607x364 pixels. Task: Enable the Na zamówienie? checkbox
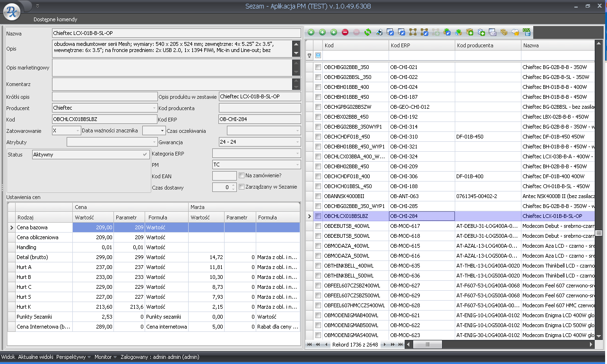tap(242, 175)
